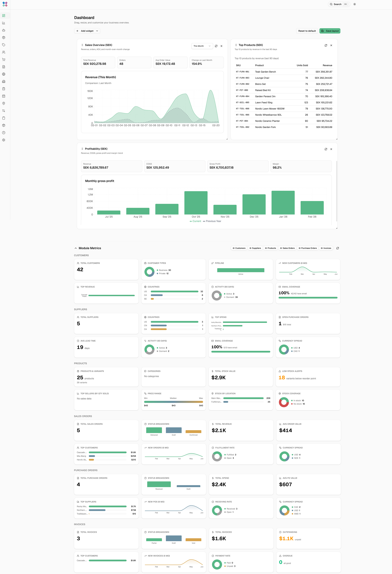Open the Outstanding $1.1K card
The image size is (392, 574).
[309, 538]
